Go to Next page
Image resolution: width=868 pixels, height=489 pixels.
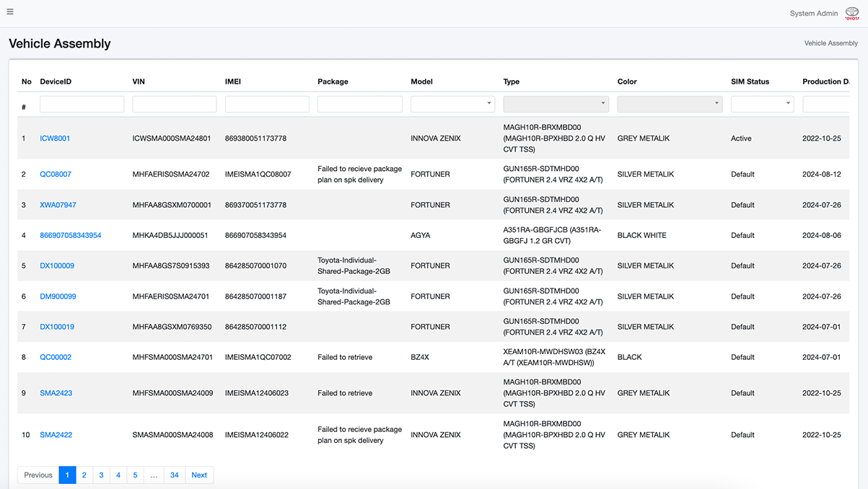[199, 475]
